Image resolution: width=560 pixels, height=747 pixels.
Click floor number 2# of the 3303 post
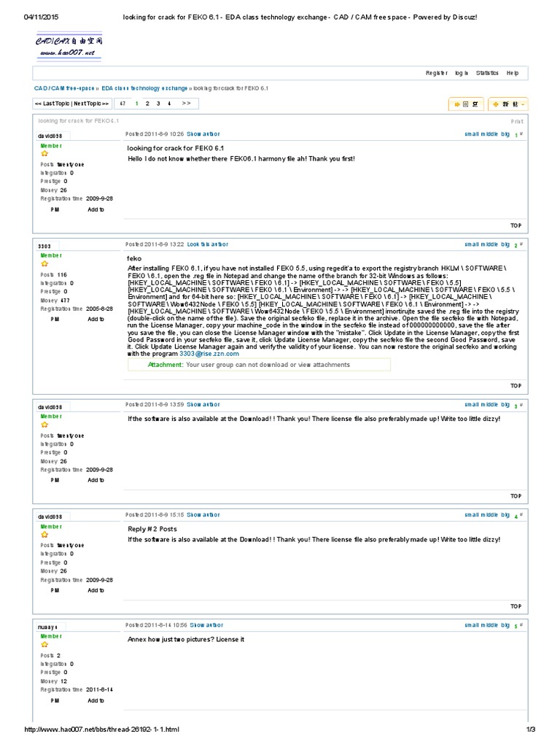point(518,245)
